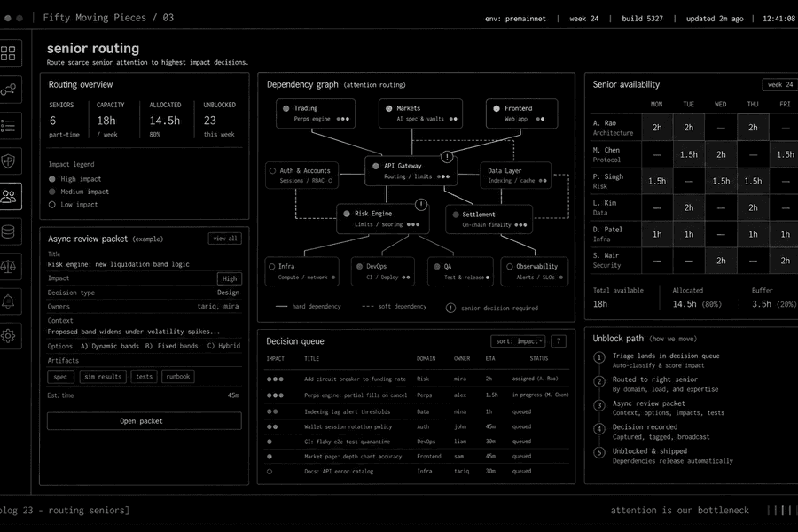Open the list view sidebar icon

point(9,125)
